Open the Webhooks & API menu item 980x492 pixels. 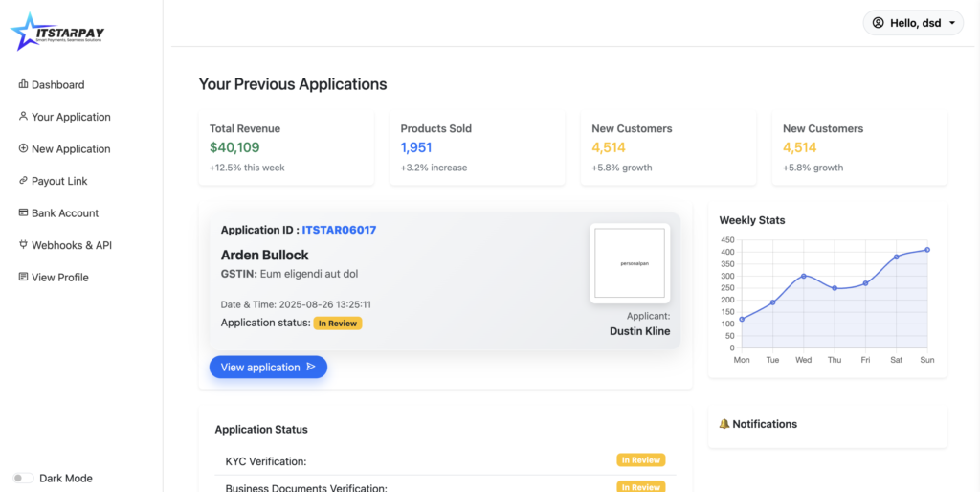point(72,245)
